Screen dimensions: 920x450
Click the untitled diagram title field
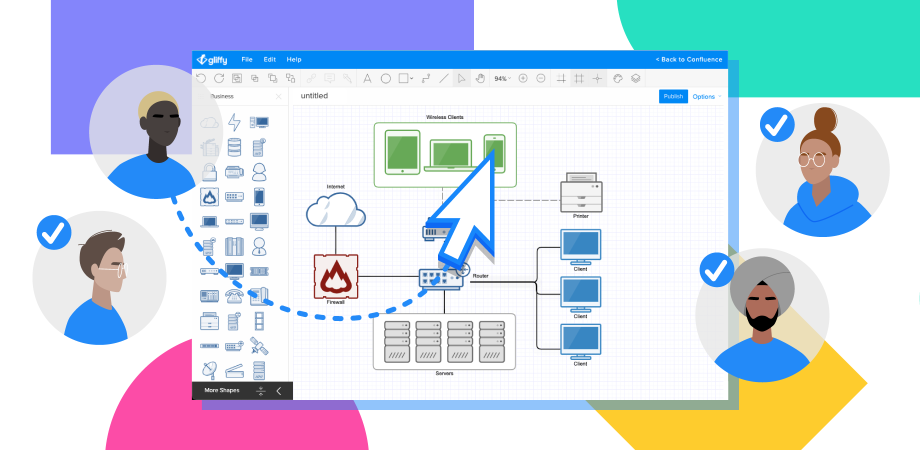[314, 96]
